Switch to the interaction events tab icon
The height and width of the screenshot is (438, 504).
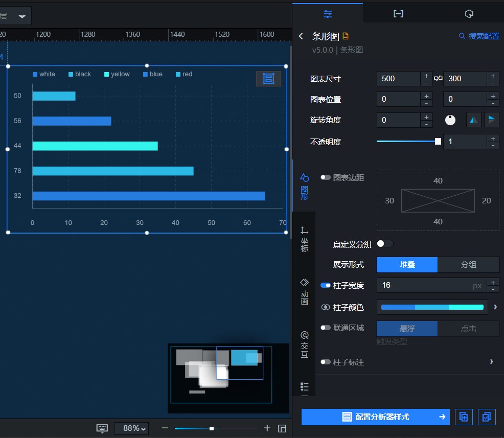tap(469, 14)
